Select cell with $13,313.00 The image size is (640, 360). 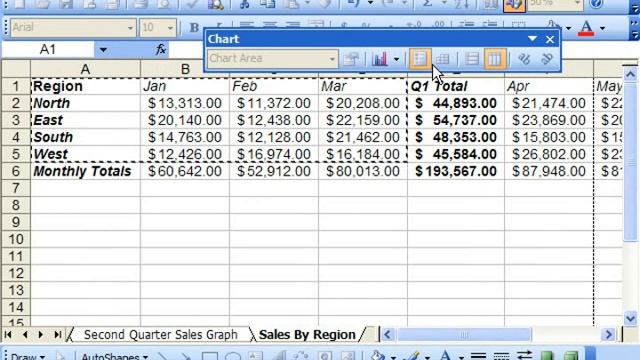click(x=185, y=103)
